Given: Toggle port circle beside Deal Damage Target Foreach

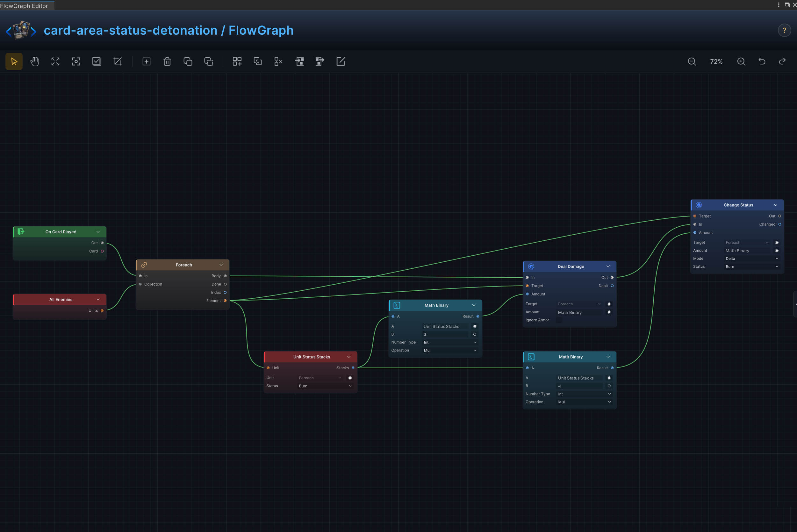Looking at the screenshot, I should tap(609, 304).
